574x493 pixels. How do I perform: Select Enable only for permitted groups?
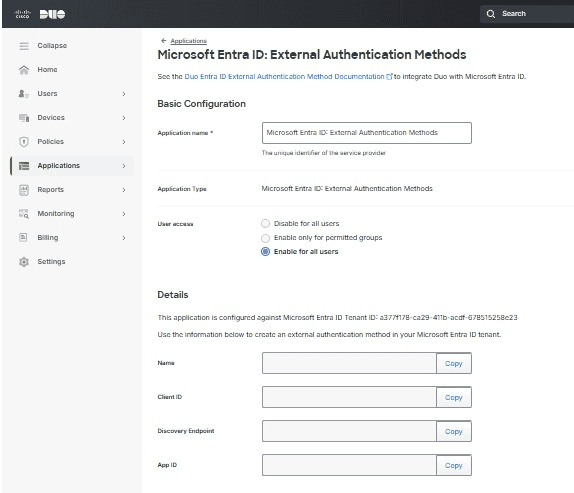tap(265, 238)
